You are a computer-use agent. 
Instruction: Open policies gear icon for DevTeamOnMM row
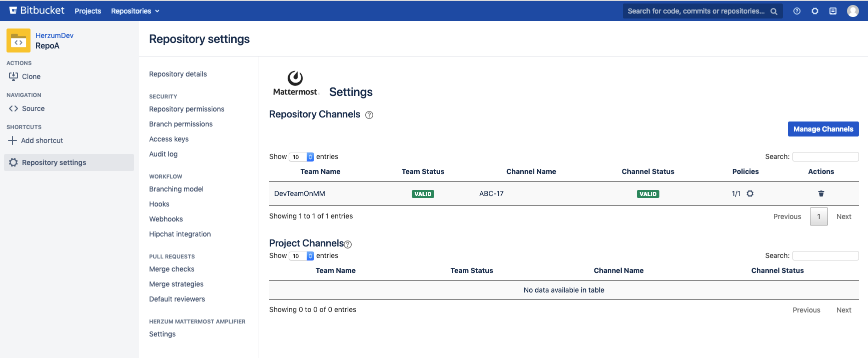coord(750,193)
